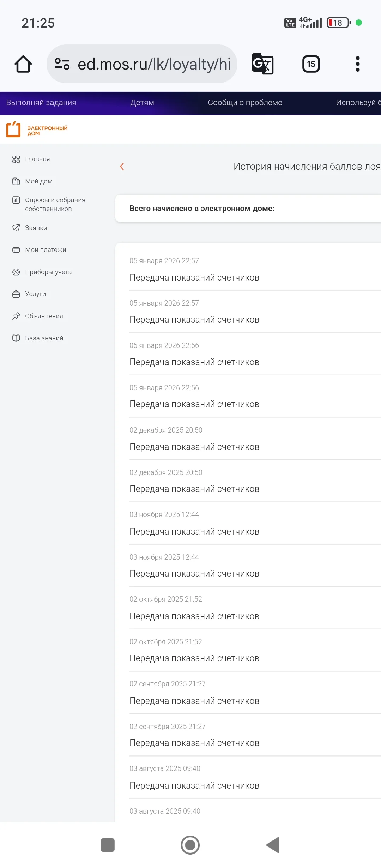The width and height of the screenshot is (381, 868).
Task: Open База знаний section
Action: (38, 338)
